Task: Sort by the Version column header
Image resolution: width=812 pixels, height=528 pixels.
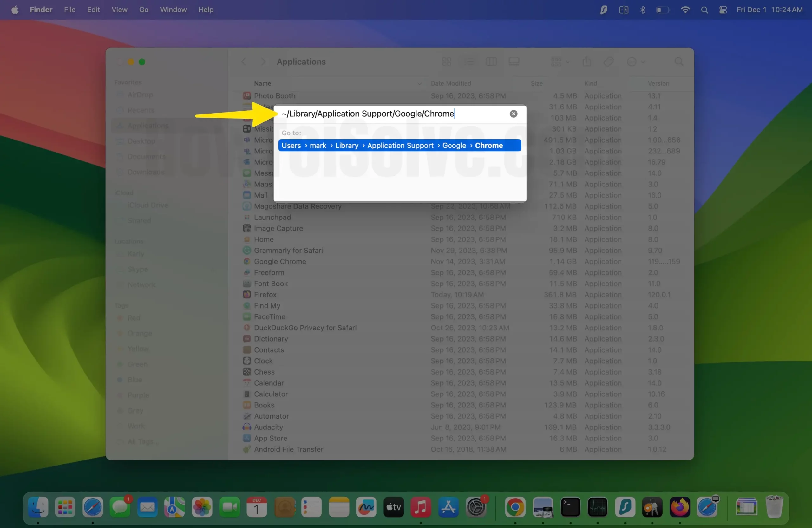Action: [x=658, y=84]
